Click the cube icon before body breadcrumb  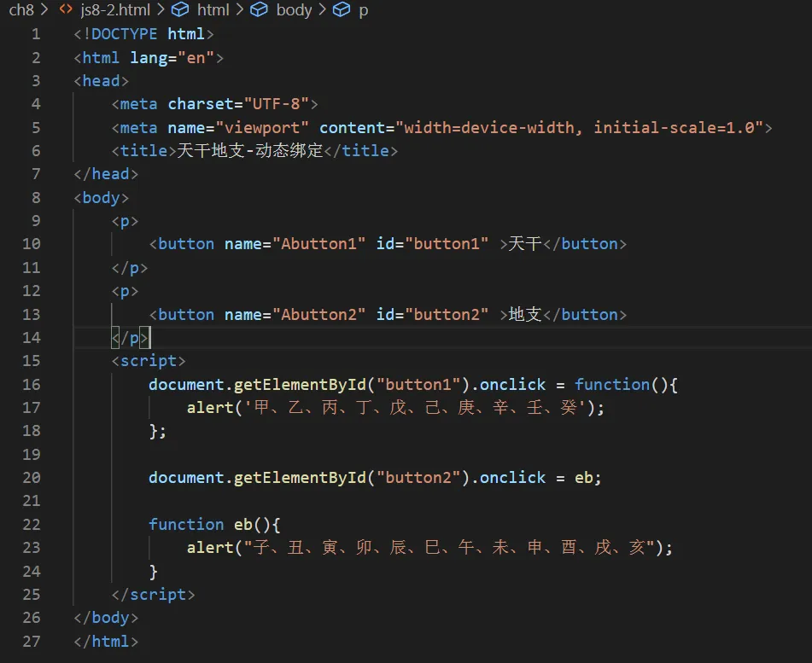[259, 10]
